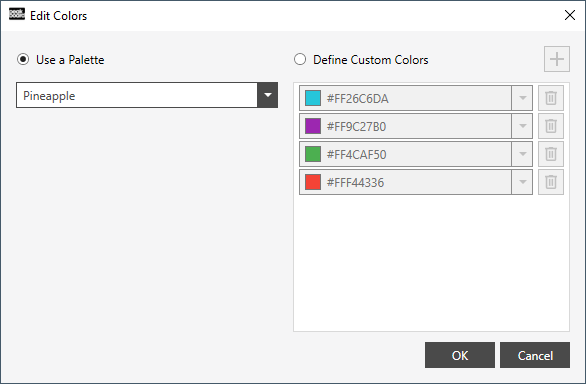This screenshot has width=586, height=384.
Task: Confirm changes with the OK button
Action: (460, 355)
